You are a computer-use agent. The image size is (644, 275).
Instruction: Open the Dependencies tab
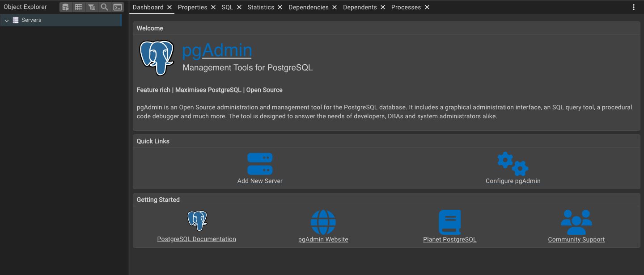point(308,7)
